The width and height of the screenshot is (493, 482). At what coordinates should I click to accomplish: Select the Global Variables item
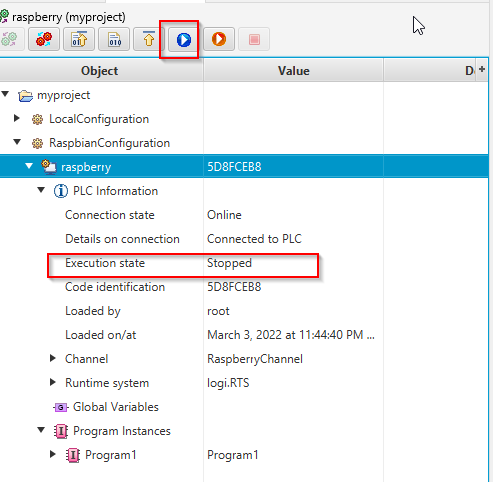116,407
